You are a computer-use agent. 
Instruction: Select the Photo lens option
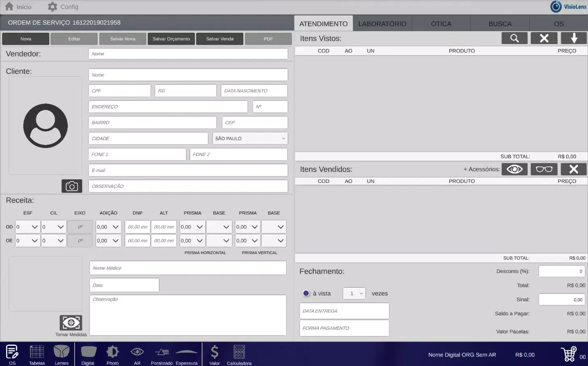pos(113,353)
